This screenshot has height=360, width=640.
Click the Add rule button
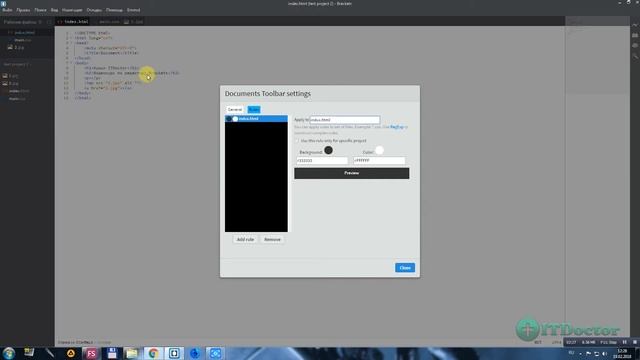click(245, 240)
